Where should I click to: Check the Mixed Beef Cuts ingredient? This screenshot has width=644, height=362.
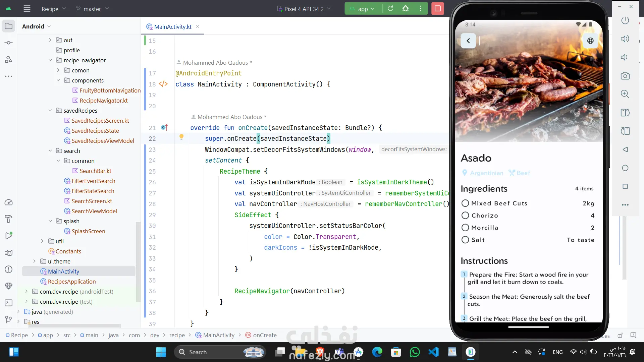[465, 203]
